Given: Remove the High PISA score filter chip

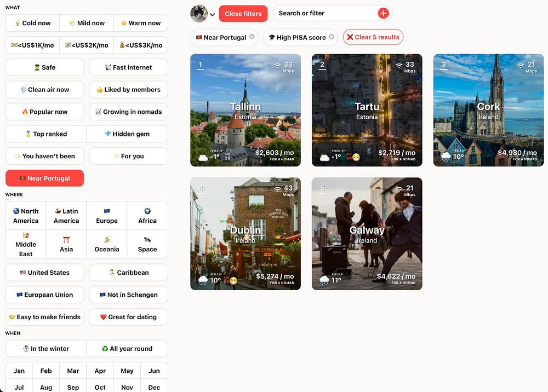Looking at the screenshot, I should pyautogui.click(x=332, y=37).
